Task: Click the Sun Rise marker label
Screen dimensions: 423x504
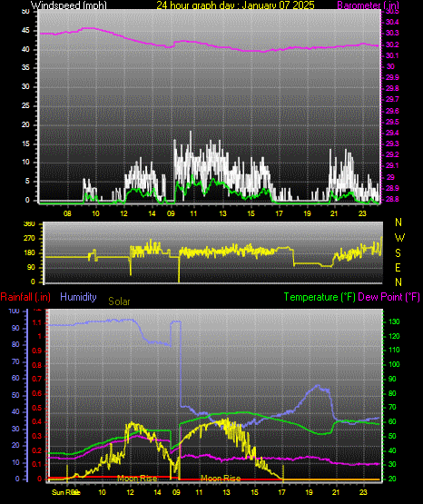Action: click(x=65, y=492)
